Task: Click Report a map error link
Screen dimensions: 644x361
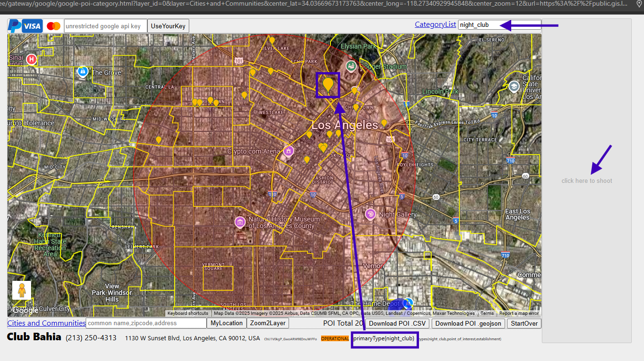Action: [x=519, y=313]
